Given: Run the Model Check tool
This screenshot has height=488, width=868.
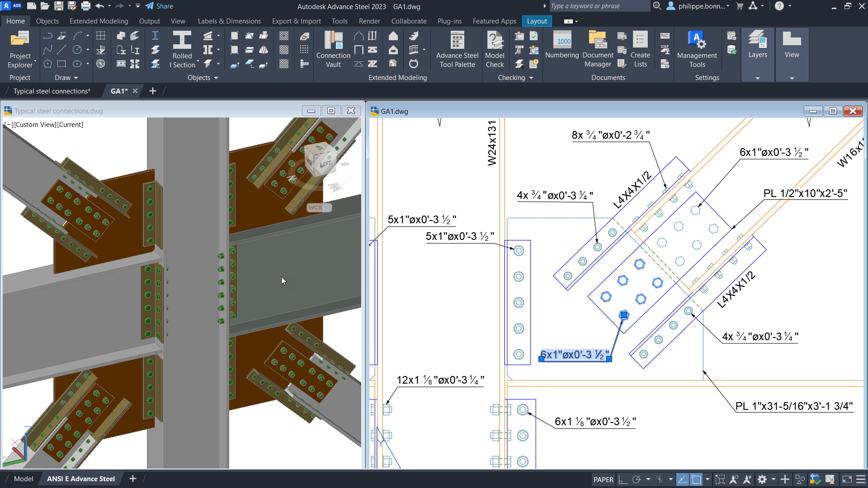Looking at the screenshot, I should pos(495,49).
